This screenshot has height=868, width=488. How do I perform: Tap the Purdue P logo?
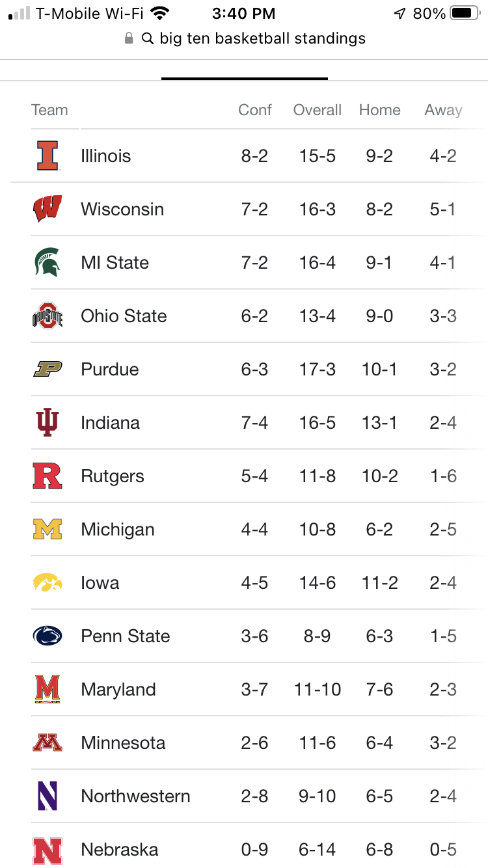coord(47,370)
